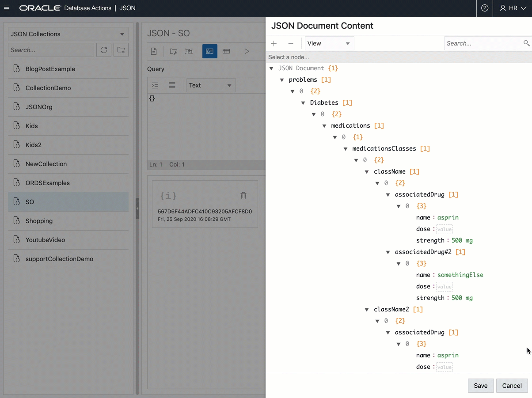Toggle card view for documents
This screenshot has height=398, width=532.
click(209, 51)
